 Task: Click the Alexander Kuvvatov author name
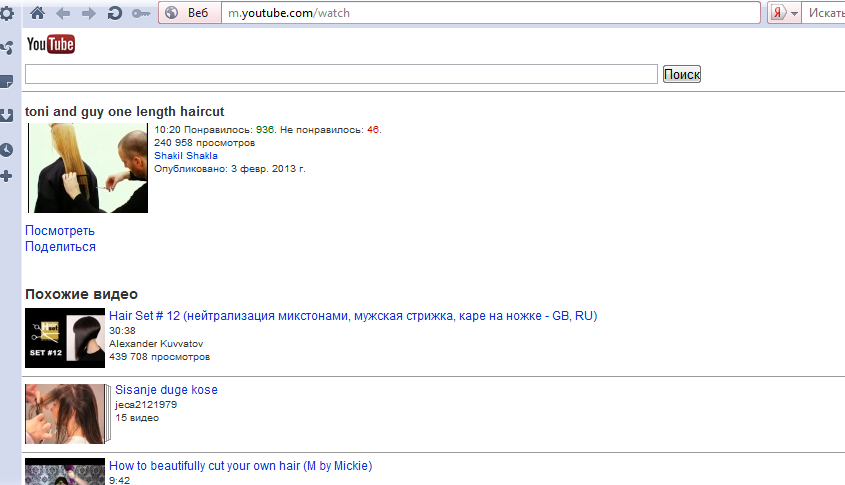pyautogui.click(x=156, y=344)
